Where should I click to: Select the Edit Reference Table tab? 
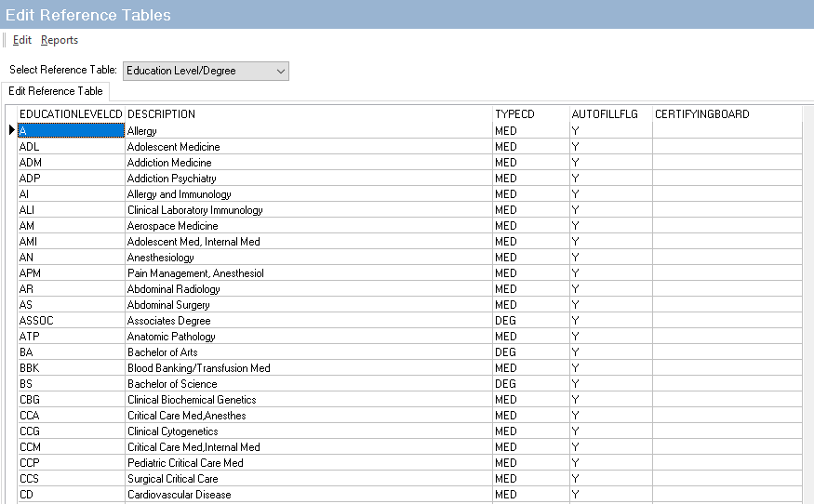[55, 91]
